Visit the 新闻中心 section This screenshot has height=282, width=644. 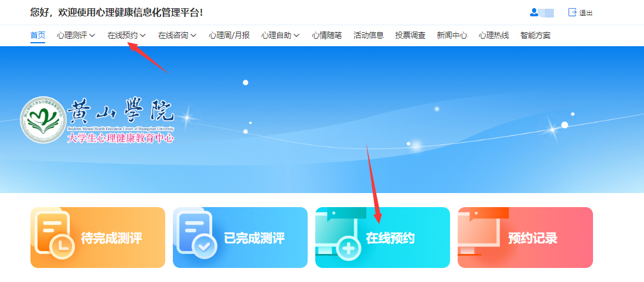click(x=452, y=36)
